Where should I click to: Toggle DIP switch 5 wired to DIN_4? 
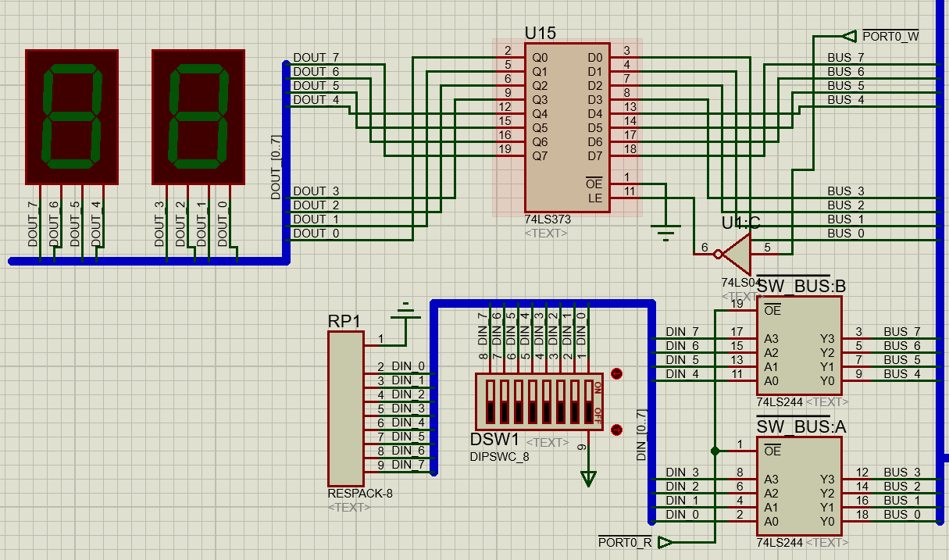pos(532,401)
